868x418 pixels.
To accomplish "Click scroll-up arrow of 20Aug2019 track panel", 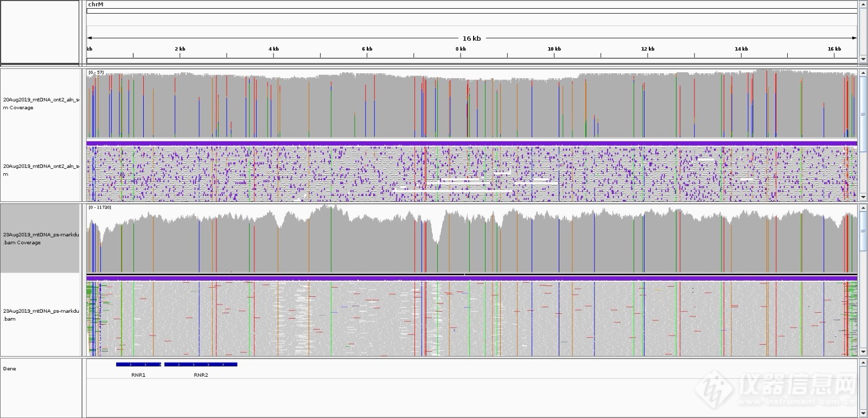I will tap(863, 72).
